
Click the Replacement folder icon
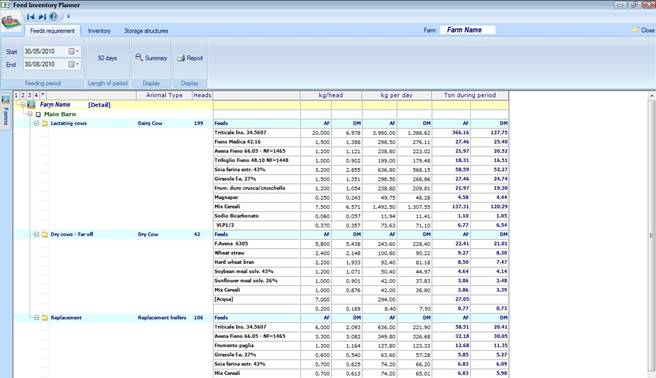click(45, 318)
